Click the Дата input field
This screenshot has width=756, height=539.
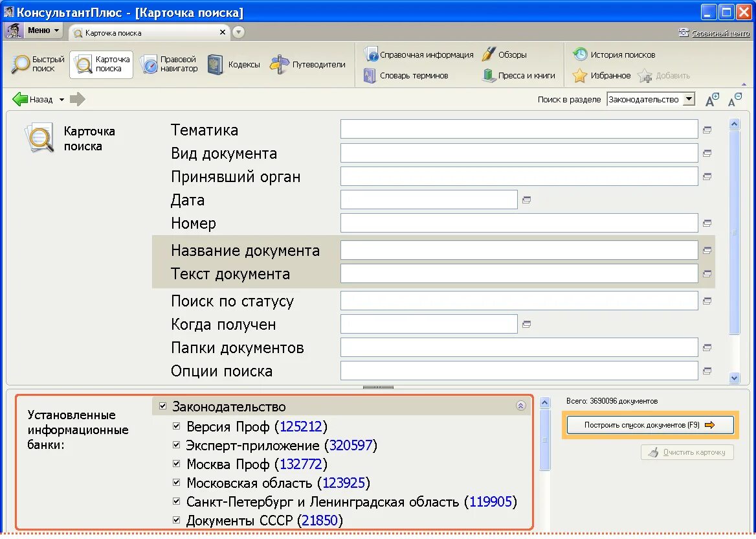click(x=429, y=200)
